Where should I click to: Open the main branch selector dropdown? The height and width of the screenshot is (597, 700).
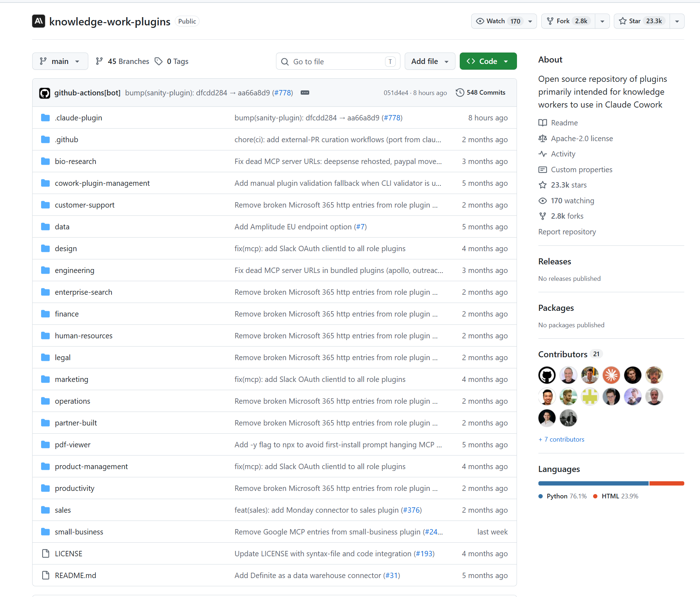pos(60,61)
